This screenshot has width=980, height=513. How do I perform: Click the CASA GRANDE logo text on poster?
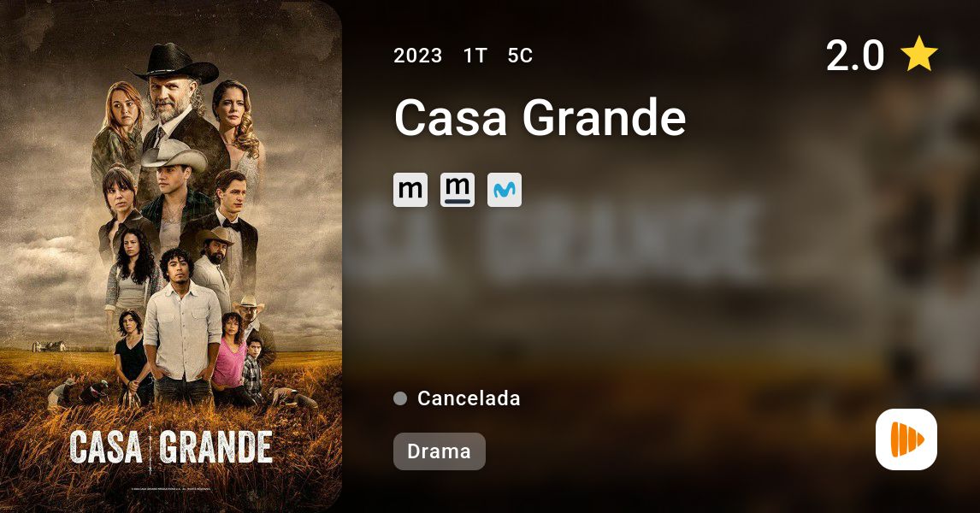171,447
